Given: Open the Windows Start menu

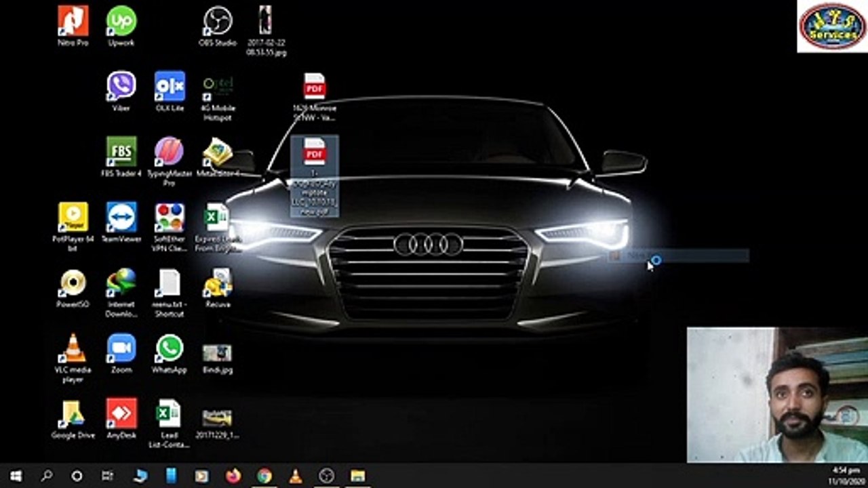Looking at the screenshot, I should click(15, 476).
